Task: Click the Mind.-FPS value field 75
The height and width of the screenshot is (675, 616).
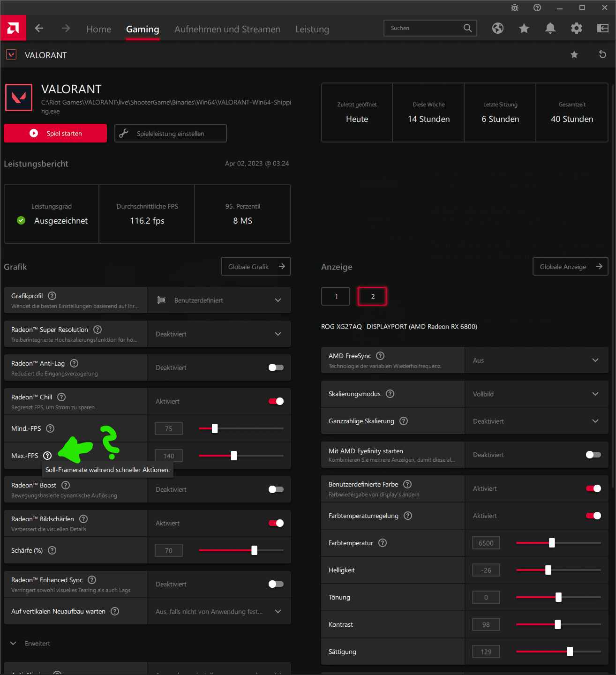Action: [169, 428]
